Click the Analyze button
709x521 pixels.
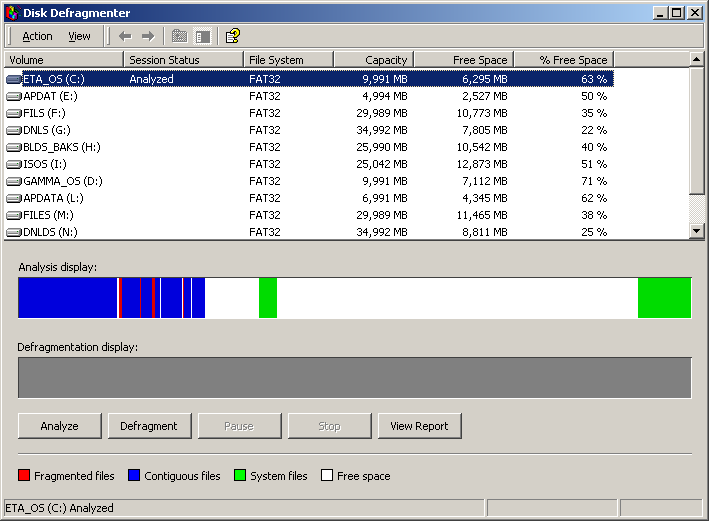coord(60,426)
